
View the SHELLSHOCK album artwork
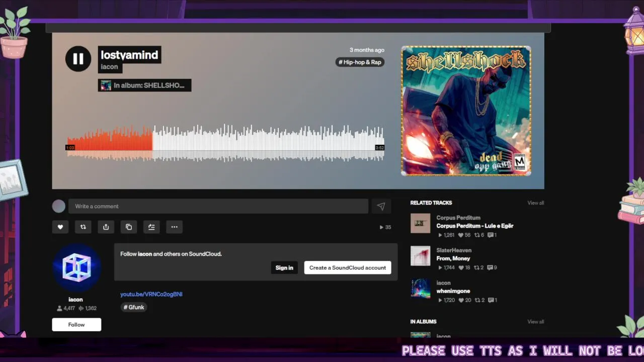point(466,111)
